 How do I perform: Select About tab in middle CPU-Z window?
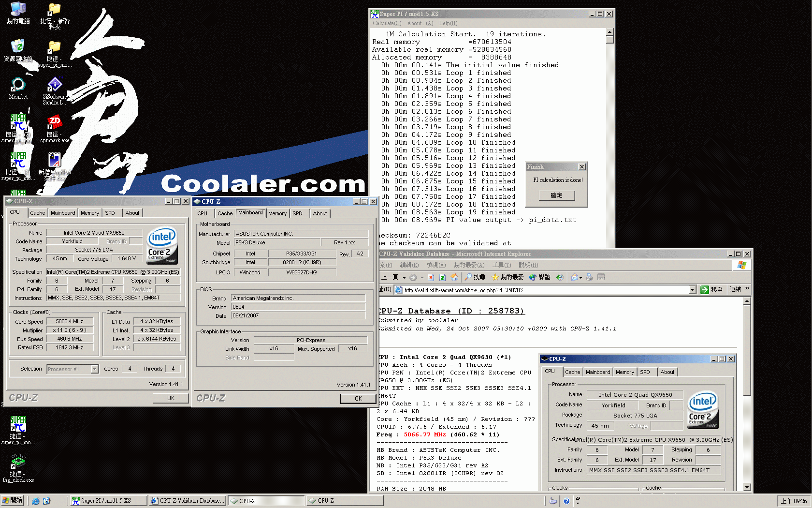(320, 213)
